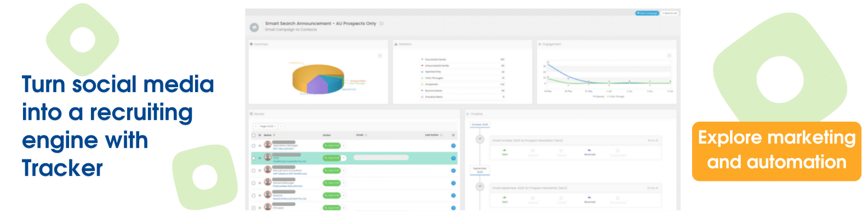
Task: Click blue circle icon in highlighted CEO row
Action: [454, 158]
